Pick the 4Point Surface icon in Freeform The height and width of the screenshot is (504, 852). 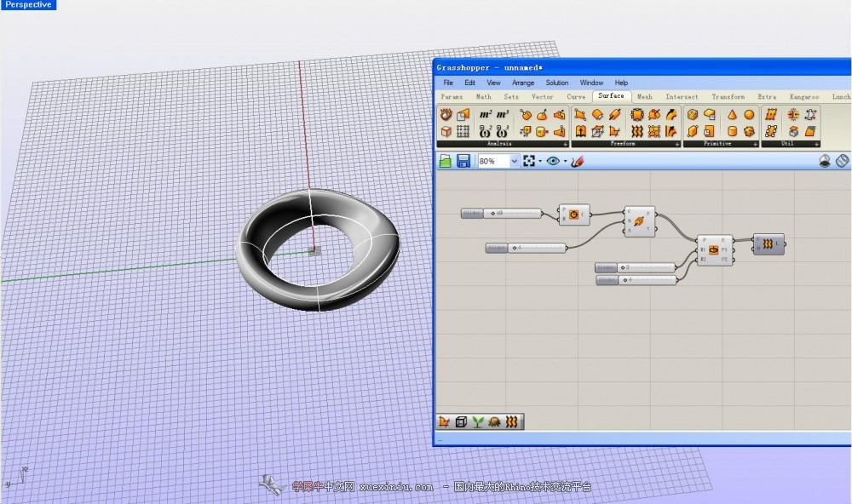click(580, 115)
